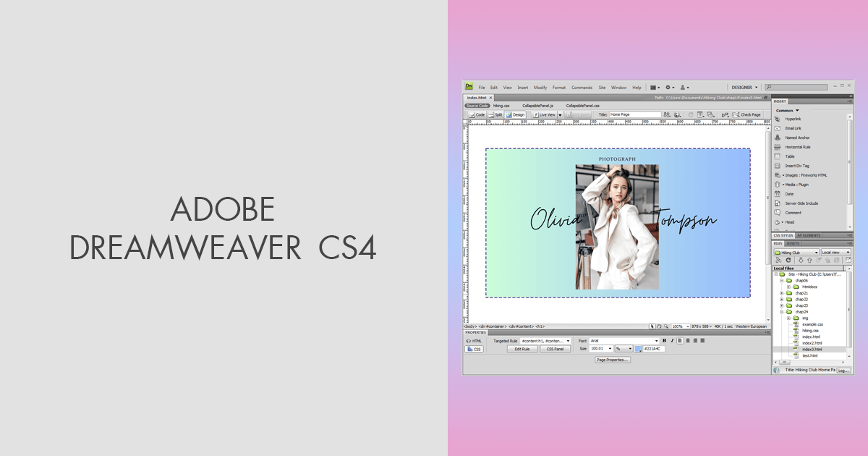868x456 pixels.
Task: Switch to Split view
Action: 495,114
